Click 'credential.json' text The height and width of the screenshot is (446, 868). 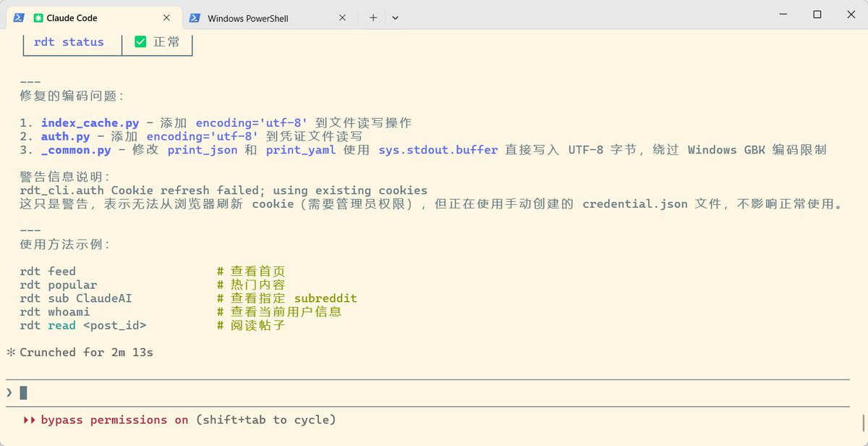tap(635, 204)
